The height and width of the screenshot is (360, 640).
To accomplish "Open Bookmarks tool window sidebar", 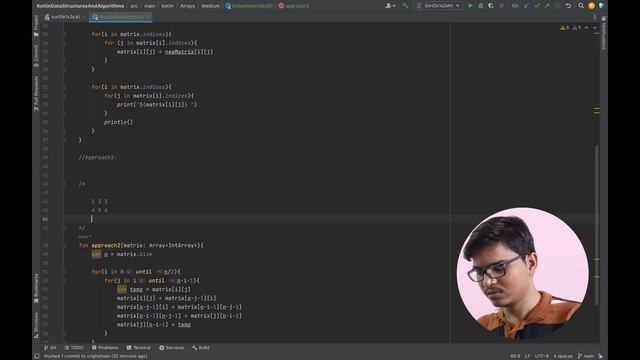I will tap(36, 288).
